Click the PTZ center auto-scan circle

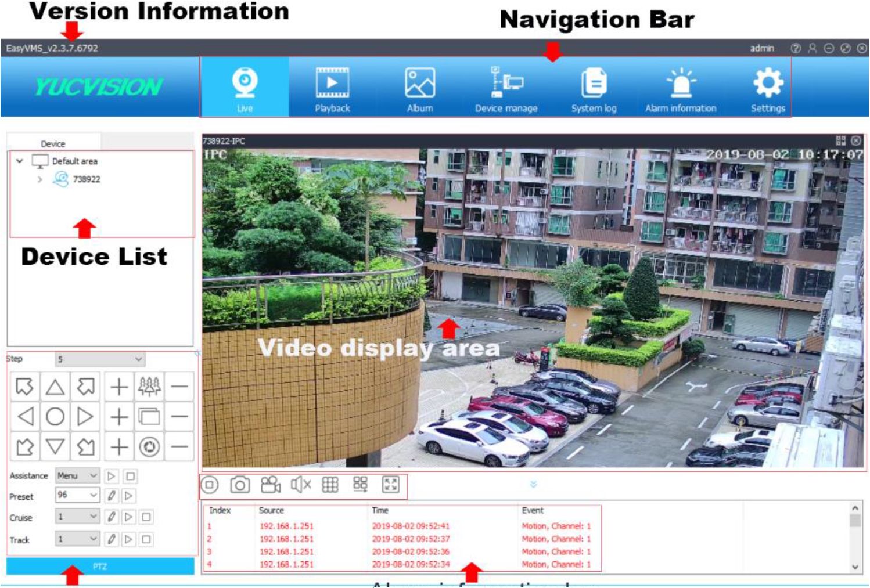coord(55,416)
